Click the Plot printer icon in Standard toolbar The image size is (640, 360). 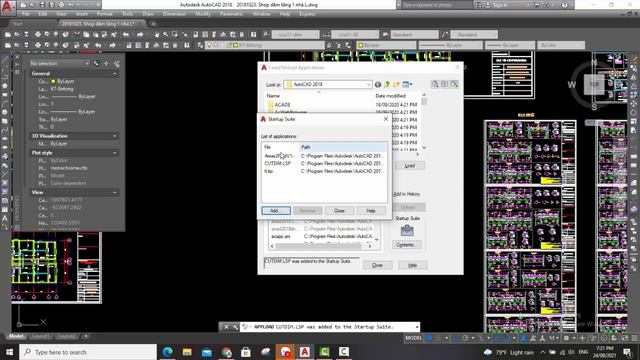(38, 35)
